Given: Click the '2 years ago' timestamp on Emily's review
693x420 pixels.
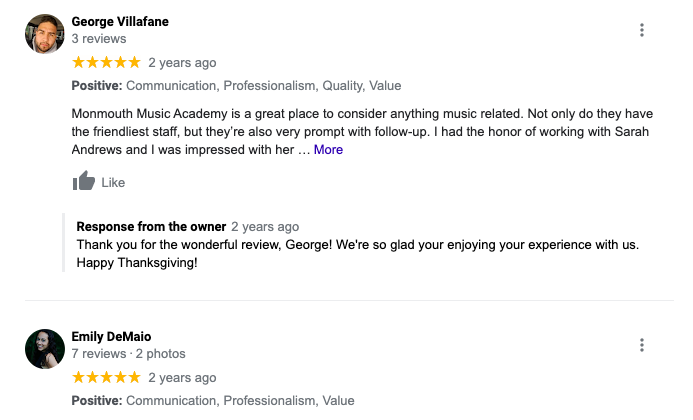Looking at the screenshot, I should click(182, 378).
